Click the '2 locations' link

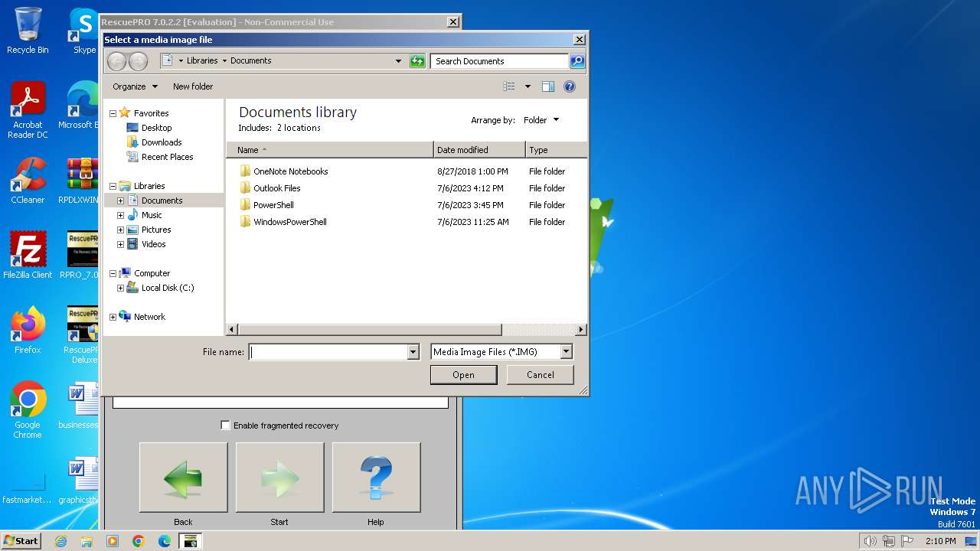[299, 129]
